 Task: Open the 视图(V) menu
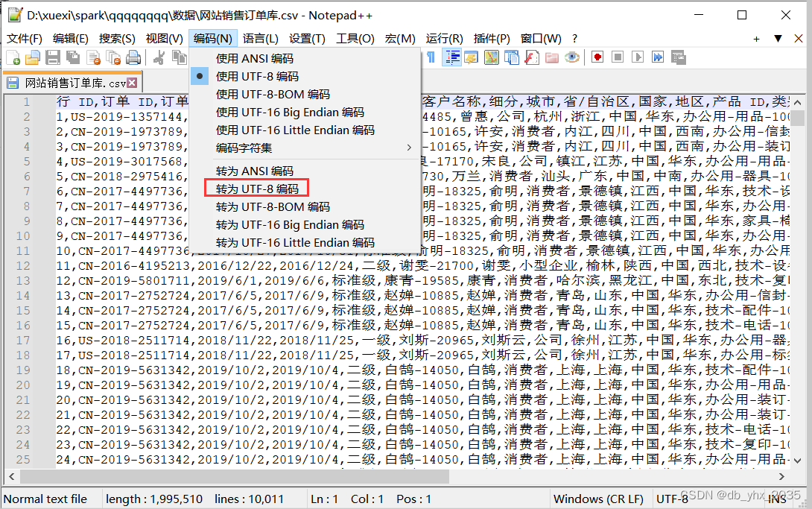(x=164, y=39)
